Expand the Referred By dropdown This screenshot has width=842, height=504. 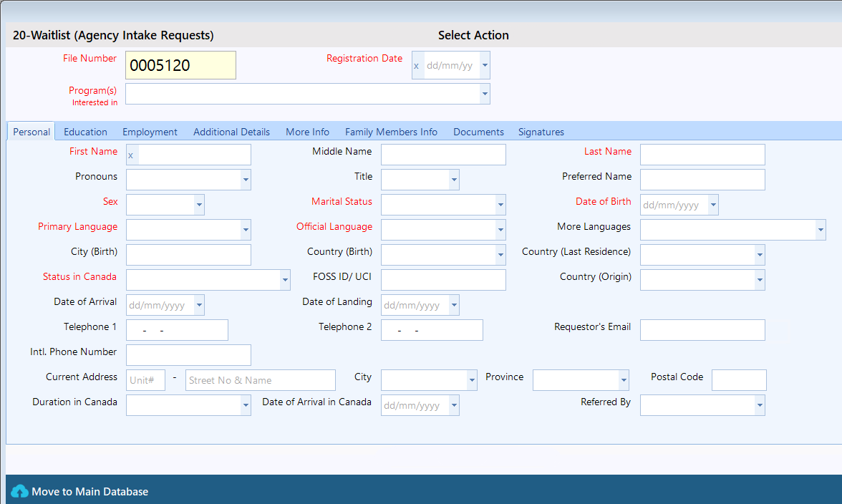coord(760,405)
